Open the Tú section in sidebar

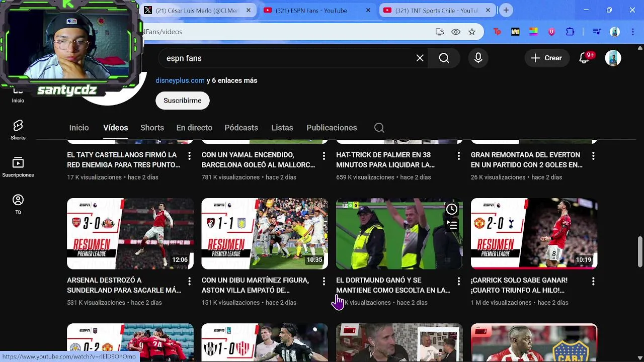coord(18,204)
